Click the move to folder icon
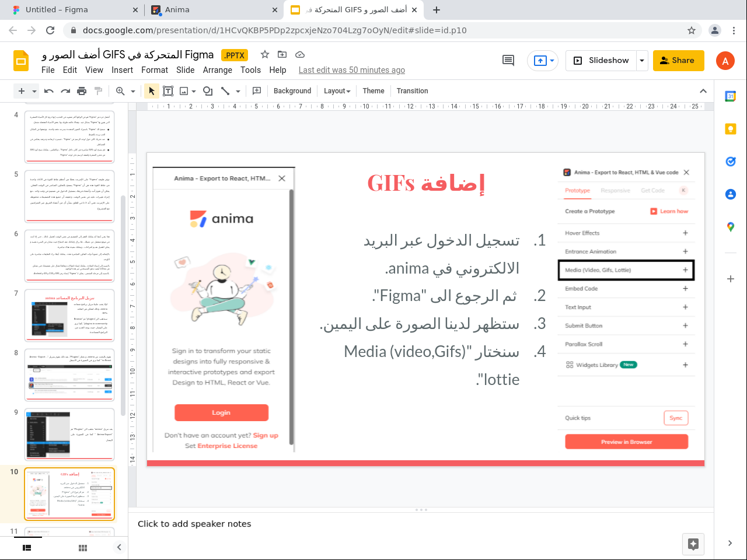 (282, 54)
